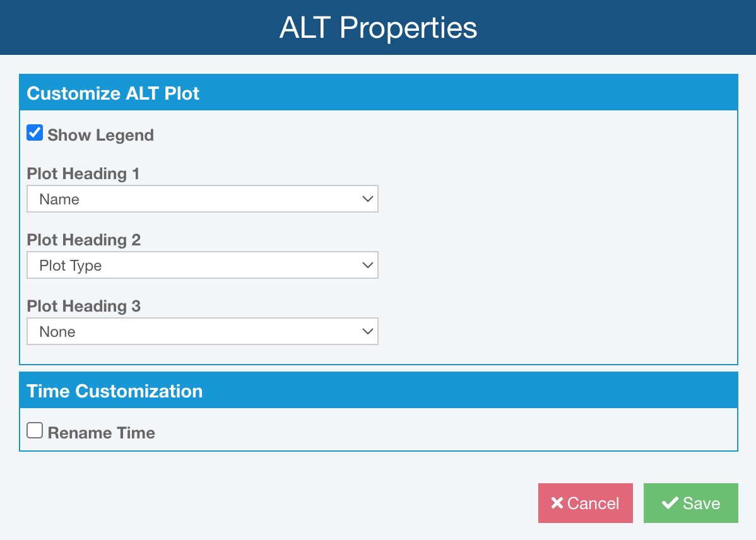Image resolution: width=756 pixels, height=540 pixels.
Task: Uncheck the Show Legend checkbox
Action: [x=35, y=133]
